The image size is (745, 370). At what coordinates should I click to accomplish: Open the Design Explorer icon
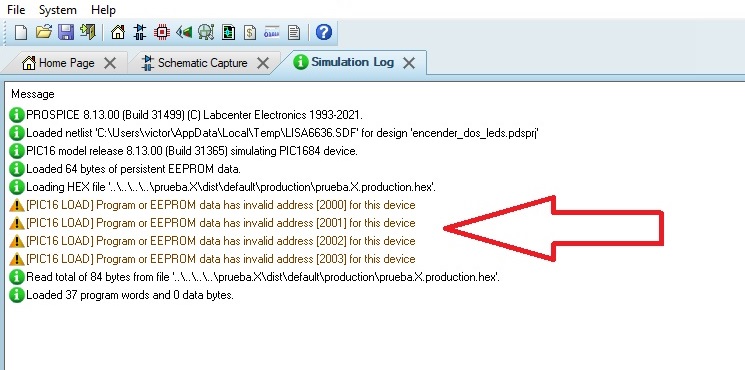pos(229,32)
